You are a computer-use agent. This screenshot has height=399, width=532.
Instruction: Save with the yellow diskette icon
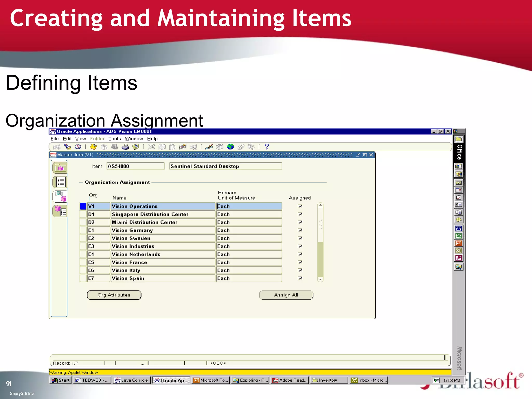click(94, 147)
